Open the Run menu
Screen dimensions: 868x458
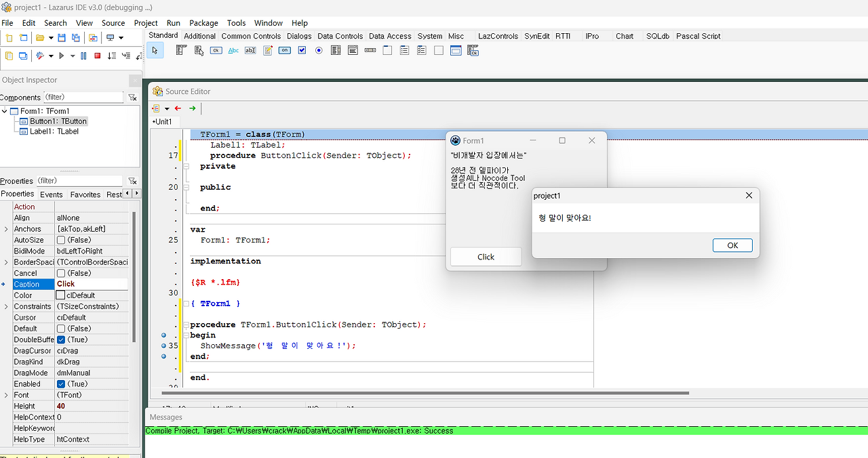(x=174, y=23)
